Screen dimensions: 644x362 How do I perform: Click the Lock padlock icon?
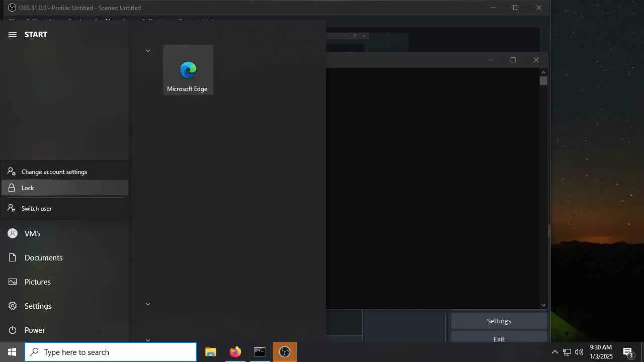click(12, 188)
